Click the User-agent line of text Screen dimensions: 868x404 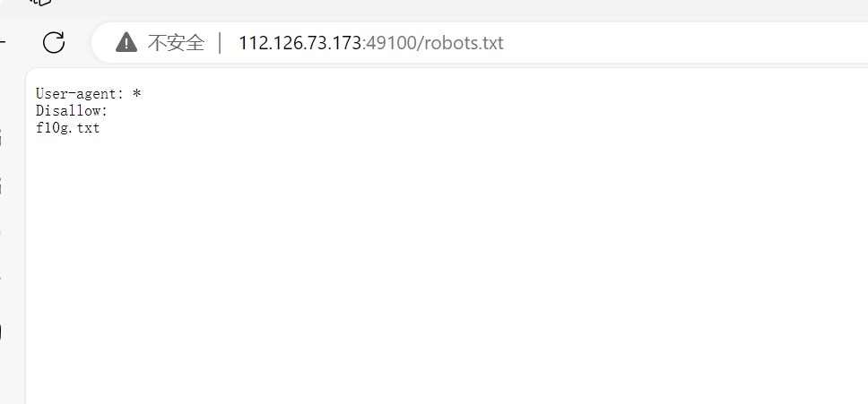pyautogui.click(x=89, y=93)
